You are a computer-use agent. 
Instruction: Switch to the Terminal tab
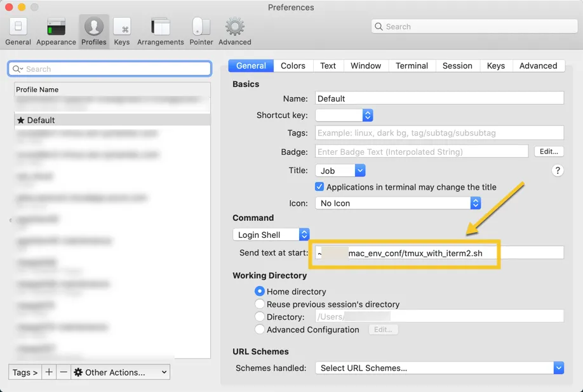click(412, 66)
